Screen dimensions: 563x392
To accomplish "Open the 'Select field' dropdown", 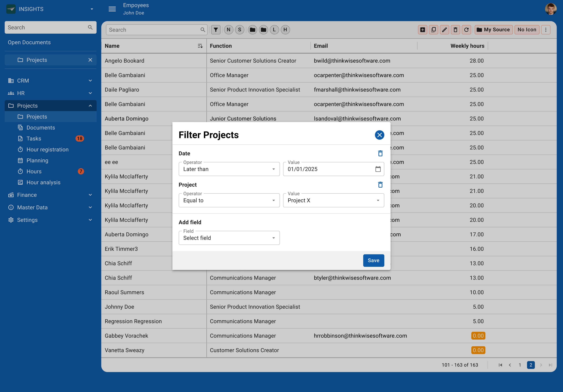I will (229, 238).
